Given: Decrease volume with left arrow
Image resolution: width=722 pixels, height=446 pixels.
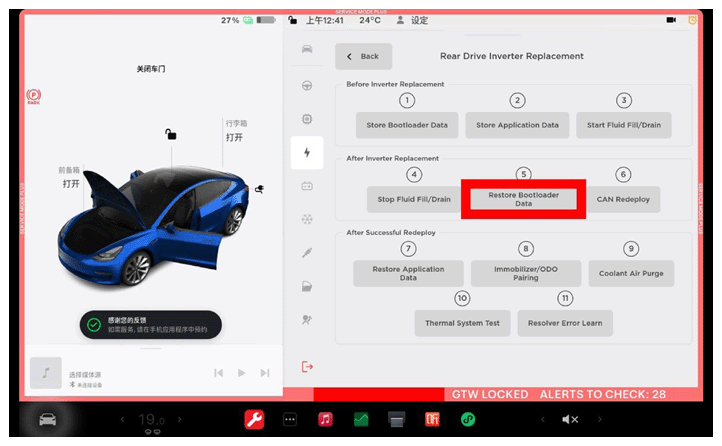Looking at the screenshot, I should point(542,419).
